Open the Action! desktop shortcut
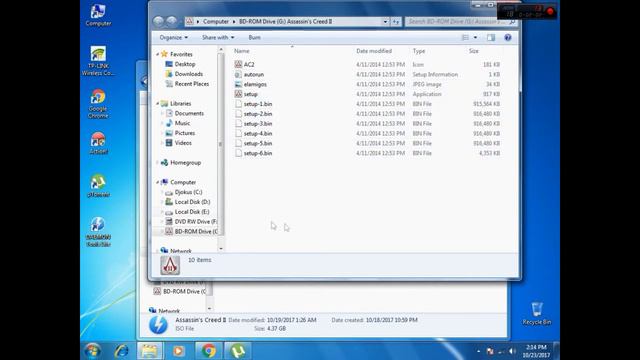 (98, 143)
